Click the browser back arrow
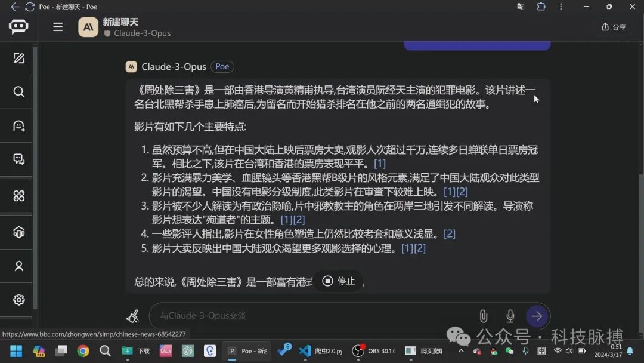The height and width of the screenshot is (363, 644). coord(15,7)
